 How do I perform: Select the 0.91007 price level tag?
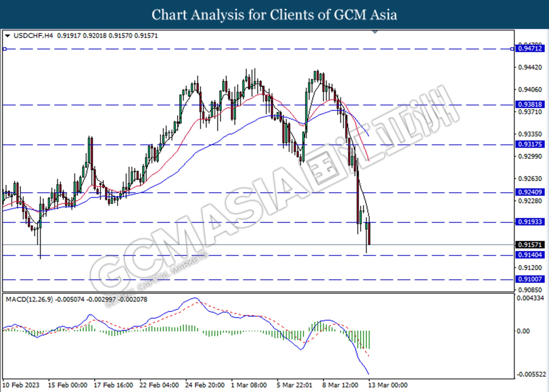coord(530,279)
